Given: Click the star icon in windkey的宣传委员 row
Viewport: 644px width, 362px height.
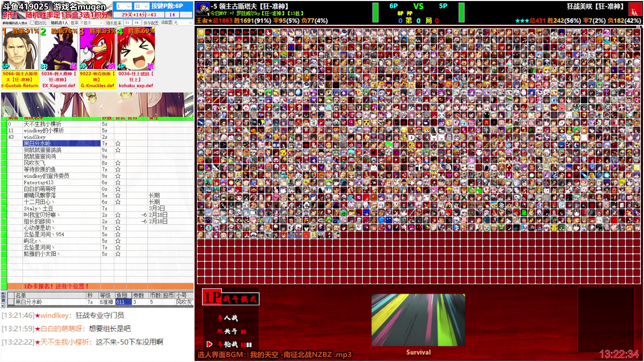Looking at the screenshot, I should pyautogui.click(x=118, y=176).
